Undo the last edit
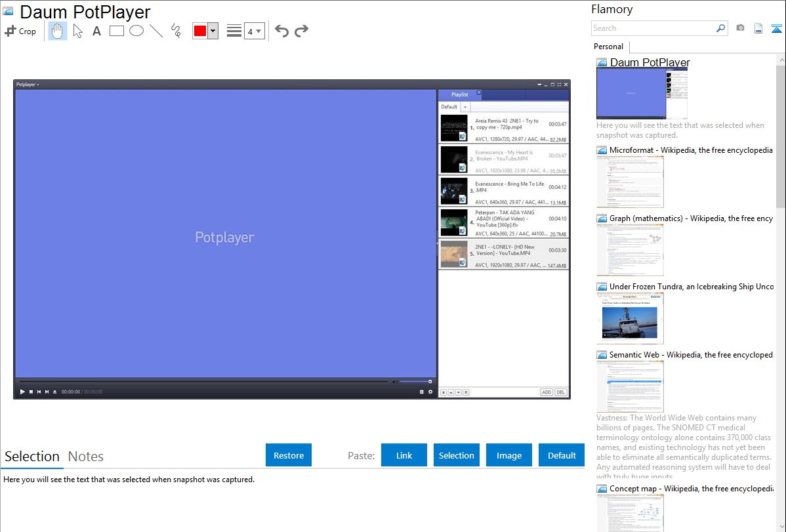This screenshot has height=532, width=786. coord(281,31)
